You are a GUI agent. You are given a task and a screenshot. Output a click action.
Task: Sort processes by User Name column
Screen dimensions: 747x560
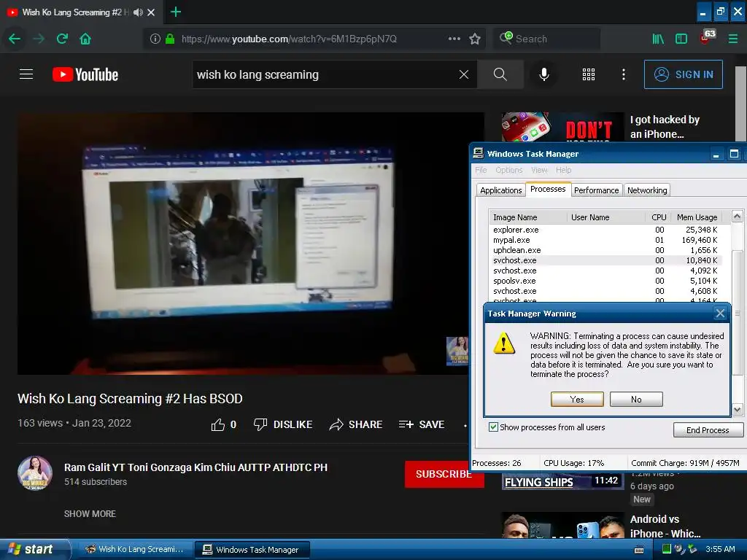[x=606, y=217]
